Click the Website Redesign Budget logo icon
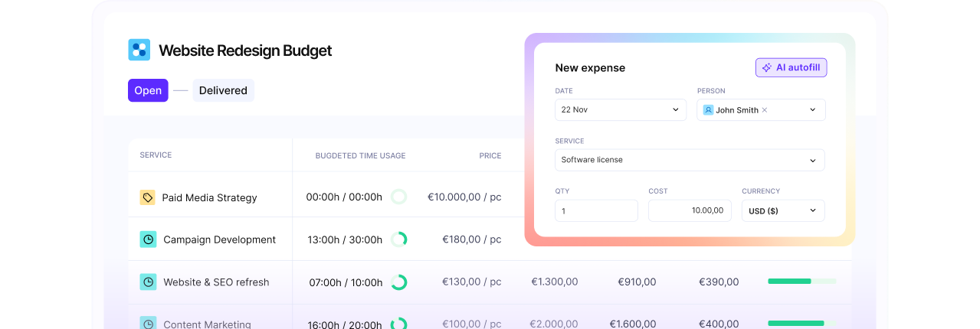Screen dimensions: 980x329 coord(139,50)
